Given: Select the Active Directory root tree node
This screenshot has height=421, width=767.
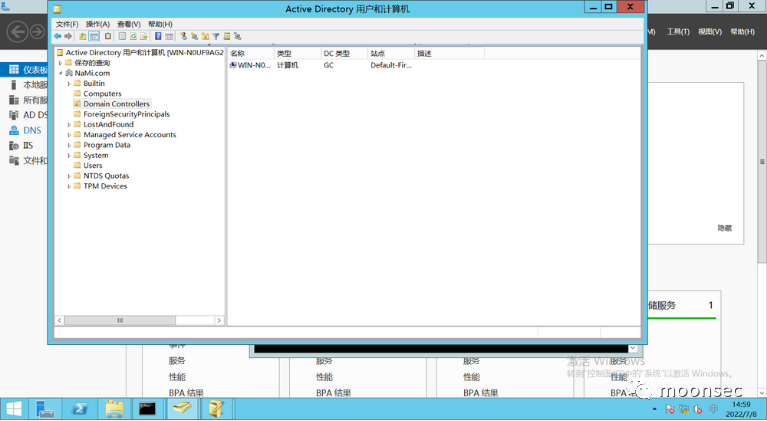Looking at the screenshot, I should pos(144,53).
